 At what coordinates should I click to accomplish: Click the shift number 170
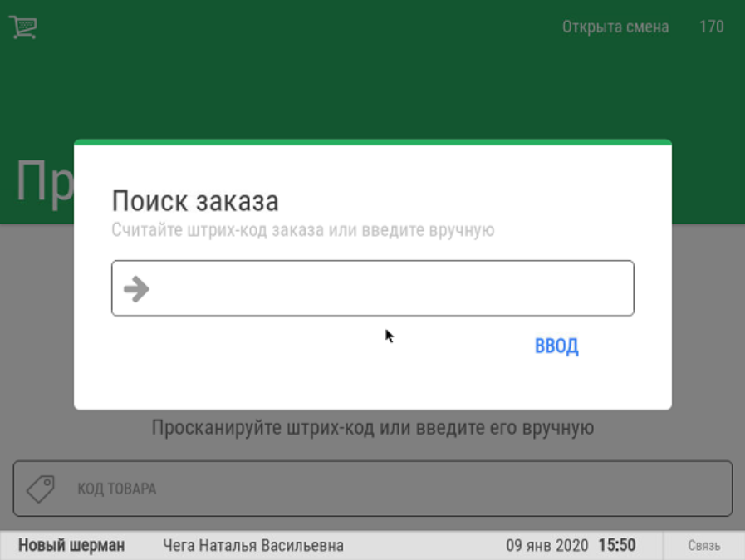[711, 27]
